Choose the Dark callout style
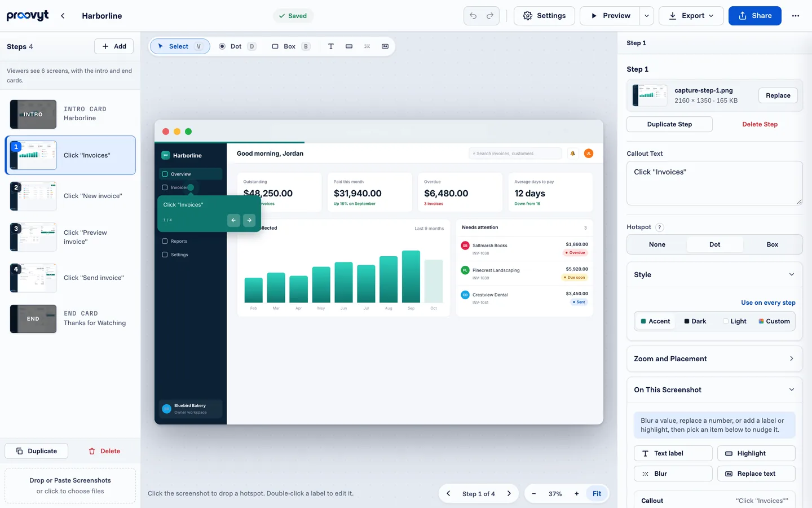The height and width of the screenshot is (508, 812). (695, 321)
